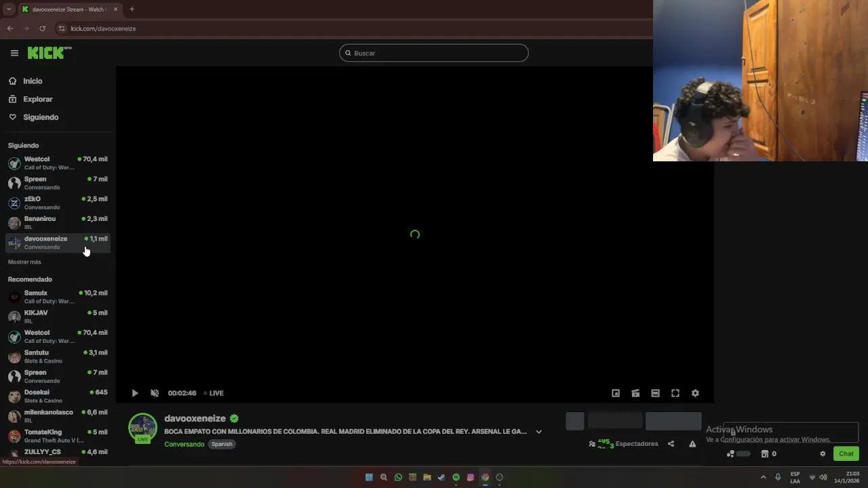Click the Espectadores viewer count
868x488 pixels.
[623, 444]
